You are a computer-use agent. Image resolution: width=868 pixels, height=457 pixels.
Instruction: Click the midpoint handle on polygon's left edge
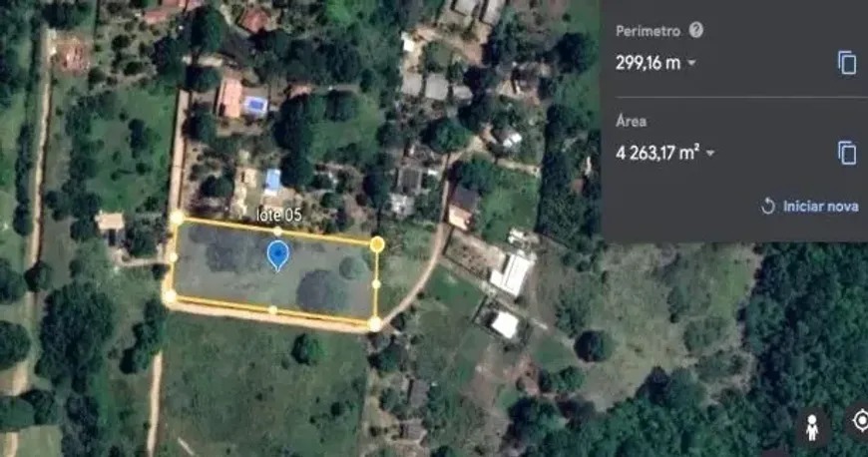[x=173, y=257]
